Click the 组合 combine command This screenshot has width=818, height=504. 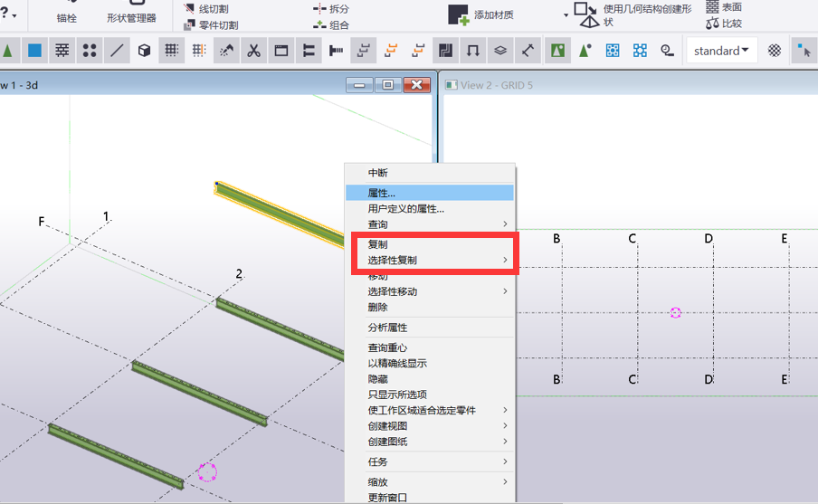(331, 24)
